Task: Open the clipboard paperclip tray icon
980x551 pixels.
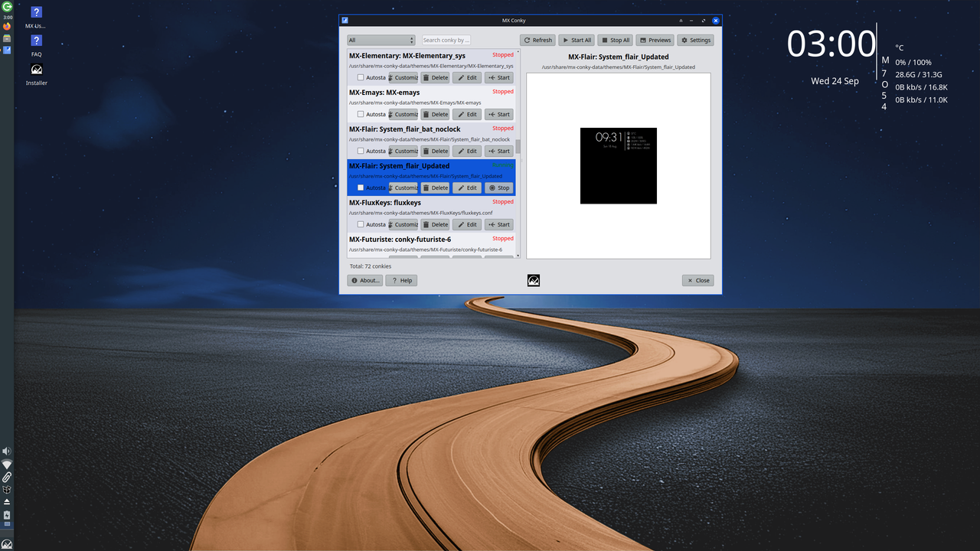Action: [7, 477]
